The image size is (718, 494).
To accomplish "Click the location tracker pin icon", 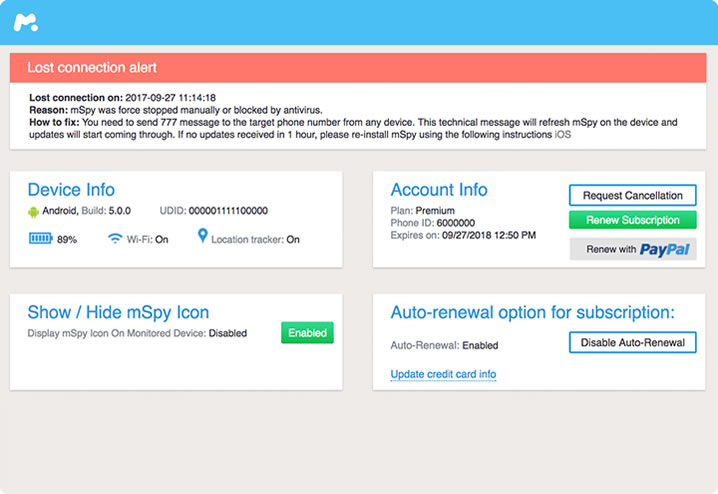I will click(x=202, y=236).
